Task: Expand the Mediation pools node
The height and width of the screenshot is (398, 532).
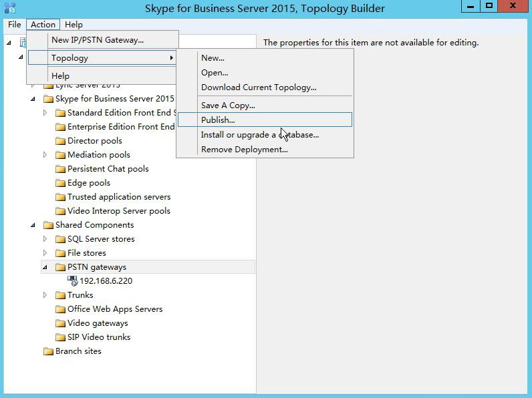Action: 45,154
